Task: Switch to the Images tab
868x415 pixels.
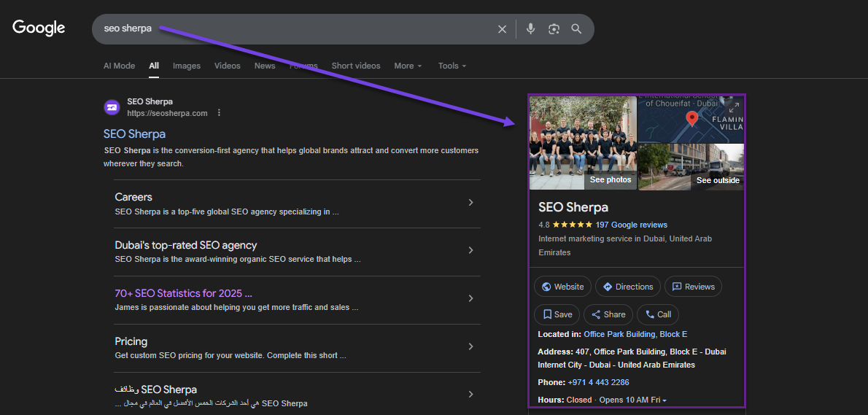Action: [186, 66]
